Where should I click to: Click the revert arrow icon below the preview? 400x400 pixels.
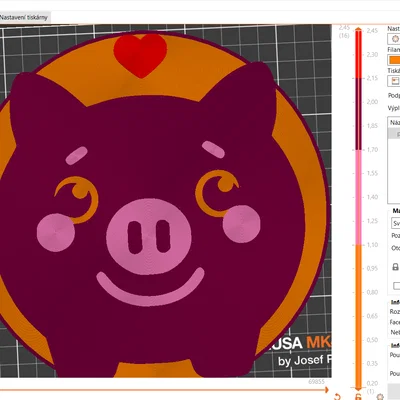tap(337, 397)
